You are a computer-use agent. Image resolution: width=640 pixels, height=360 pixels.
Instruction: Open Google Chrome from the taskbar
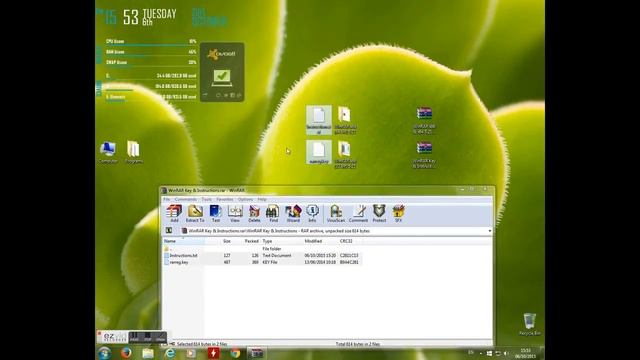coord(235,353)
